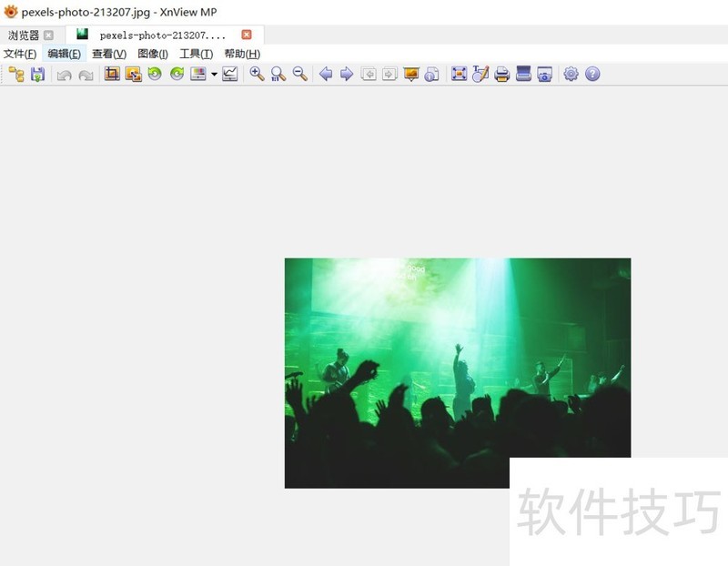
Task: Zoom in on the photo
Action: tap(258, 75)
